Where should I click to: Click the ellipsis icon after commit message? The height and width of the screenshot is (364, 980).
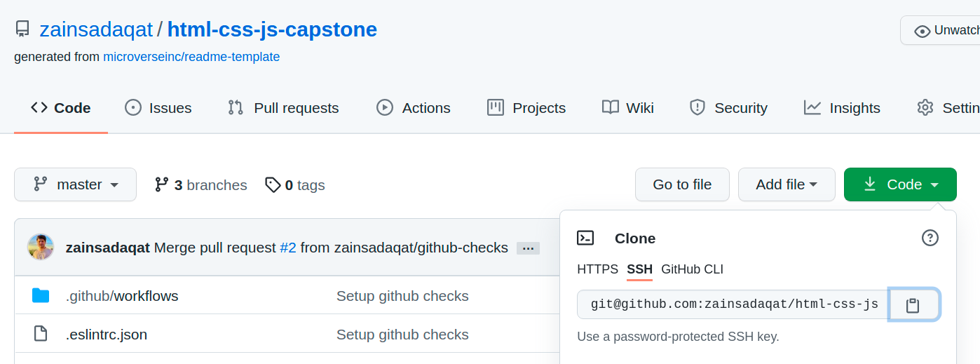528,248
